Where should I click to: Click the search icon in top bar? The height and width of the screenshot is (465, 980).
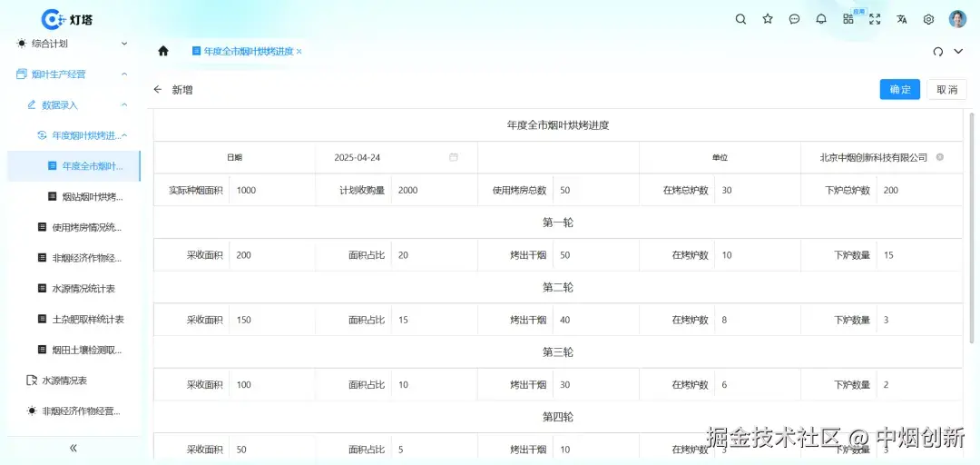(740, 19)
